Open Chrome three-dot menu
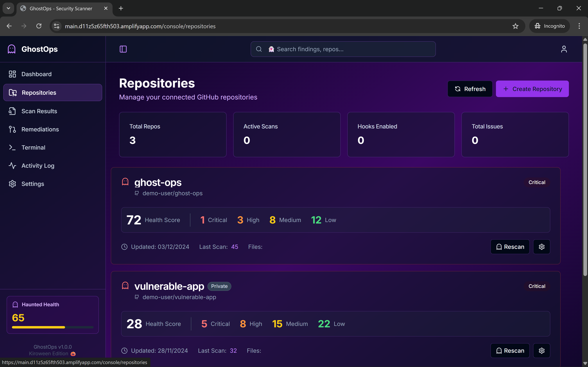Screen dimensions: 588x367 pos(579,26)
